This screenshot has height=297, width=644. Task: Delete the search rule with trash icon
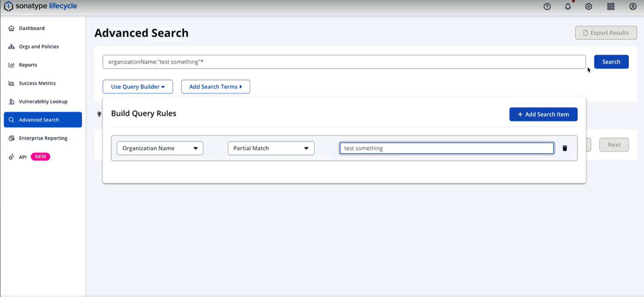565,148
